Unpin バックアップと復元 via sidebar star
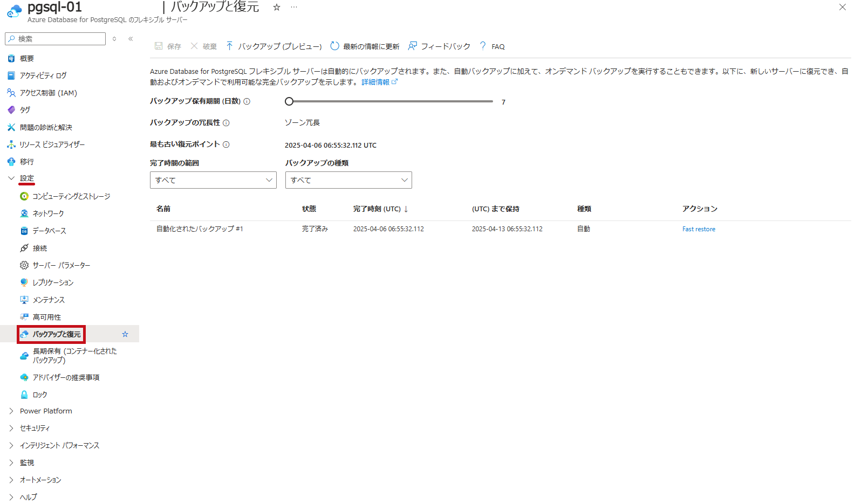This screenshot has height=504, width=855. [125, 334]
